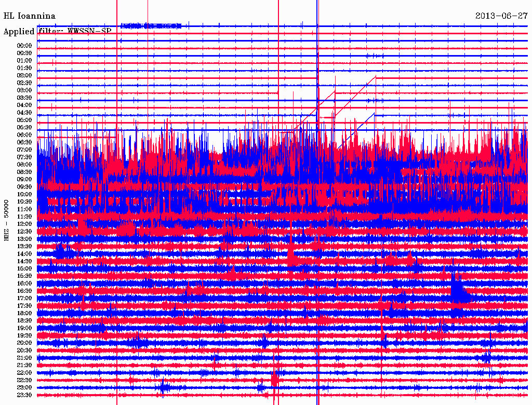Click the 12:00 time label
The image size is (532, 405).
click(x=24, y=224)
